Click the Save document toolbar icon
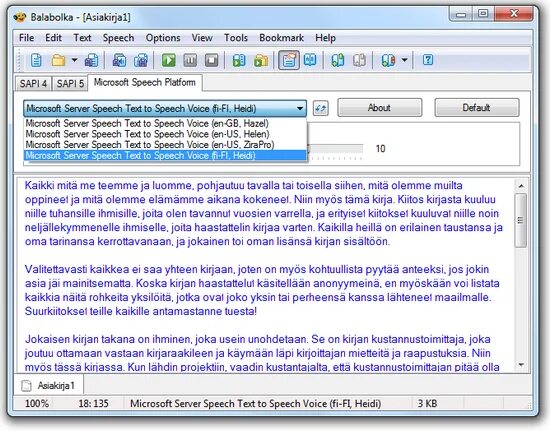 point(92,60)
